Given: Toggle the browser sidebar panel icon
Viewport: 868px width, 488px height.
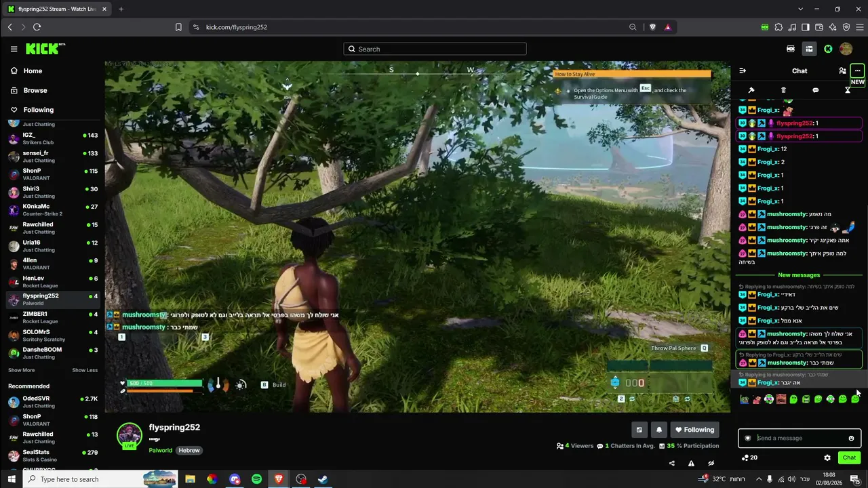Looking at the screenshot, I should (x=806, y=27).
